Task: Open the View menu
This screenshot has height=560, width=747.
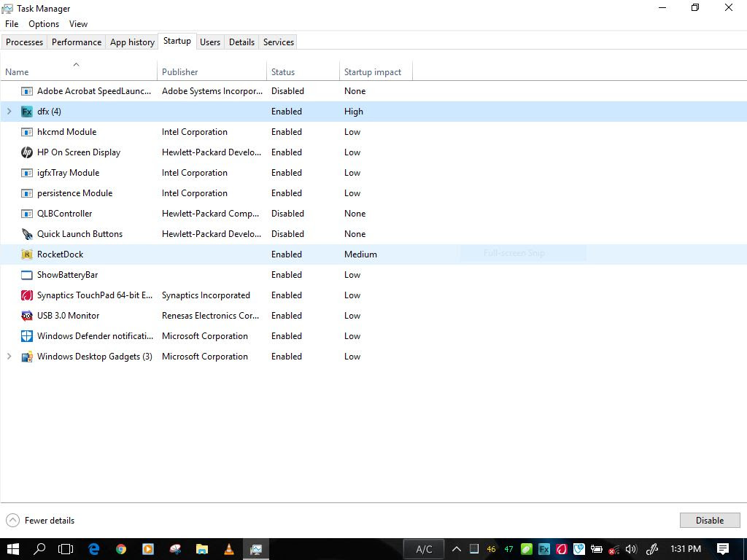Action: point(78,24)
